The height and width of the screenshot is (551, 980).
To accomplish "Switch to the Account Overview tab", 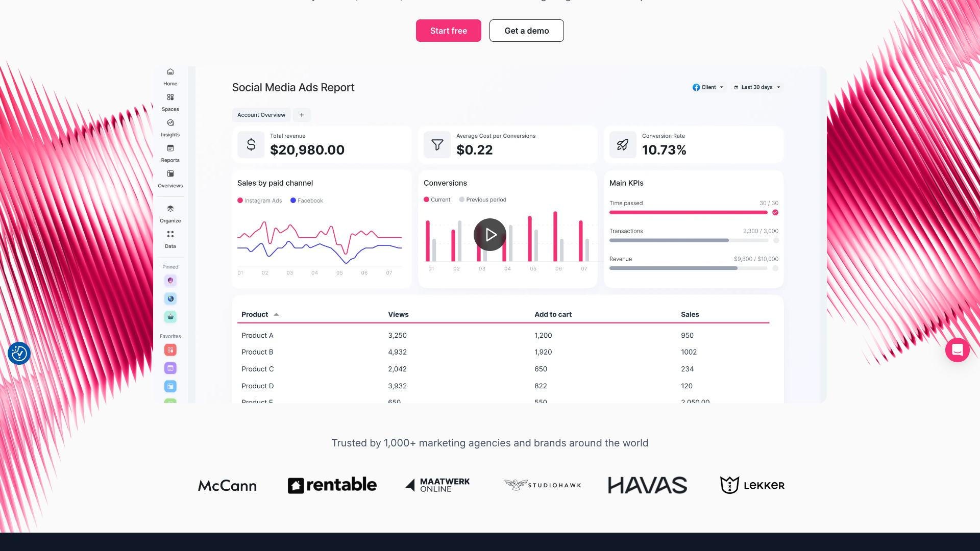I will click(261, 115).
